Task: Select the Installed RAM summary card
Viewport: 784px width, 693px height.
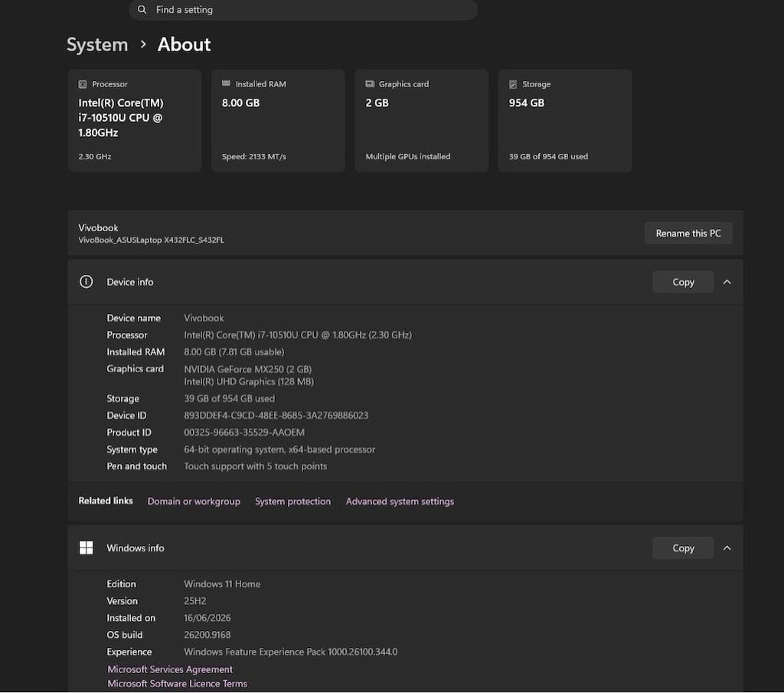Action: coord(278,120)
